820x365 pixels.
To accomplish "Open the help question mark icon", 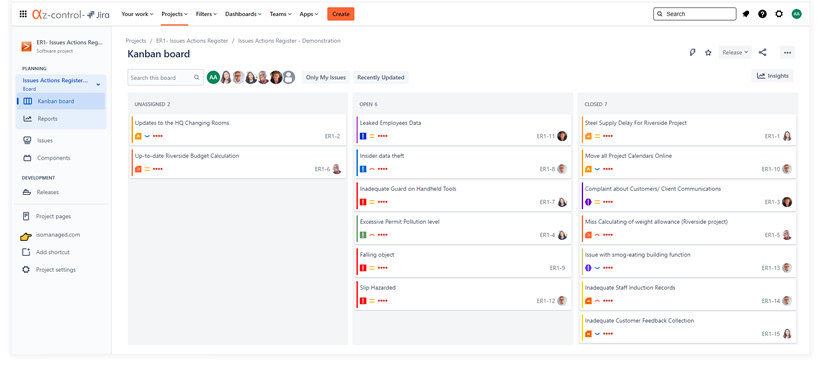I will coord(762,14).
